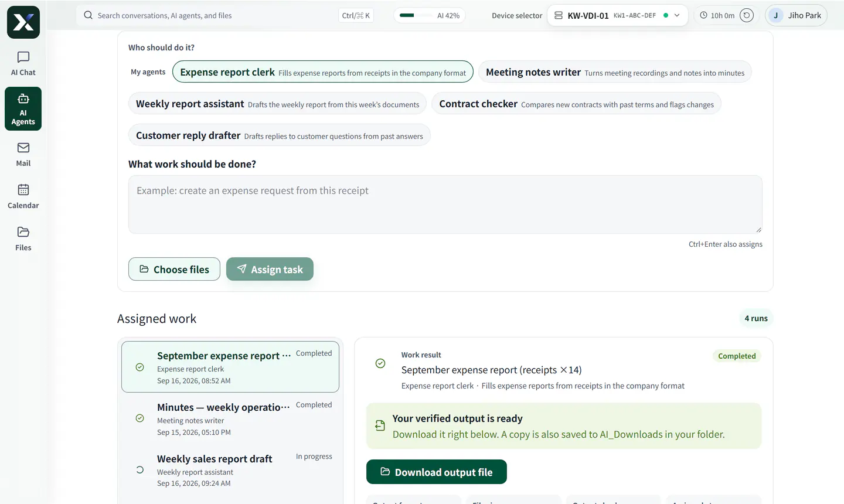844x504 pixels.
Task: Open the AI Agents section
Action: (23, 108)
